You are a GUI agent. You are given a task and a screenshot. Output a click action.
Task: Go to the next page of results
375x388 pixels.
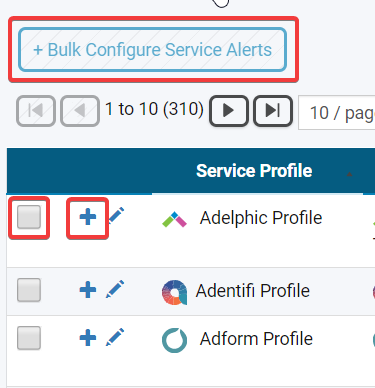click(x=229, y=111)
